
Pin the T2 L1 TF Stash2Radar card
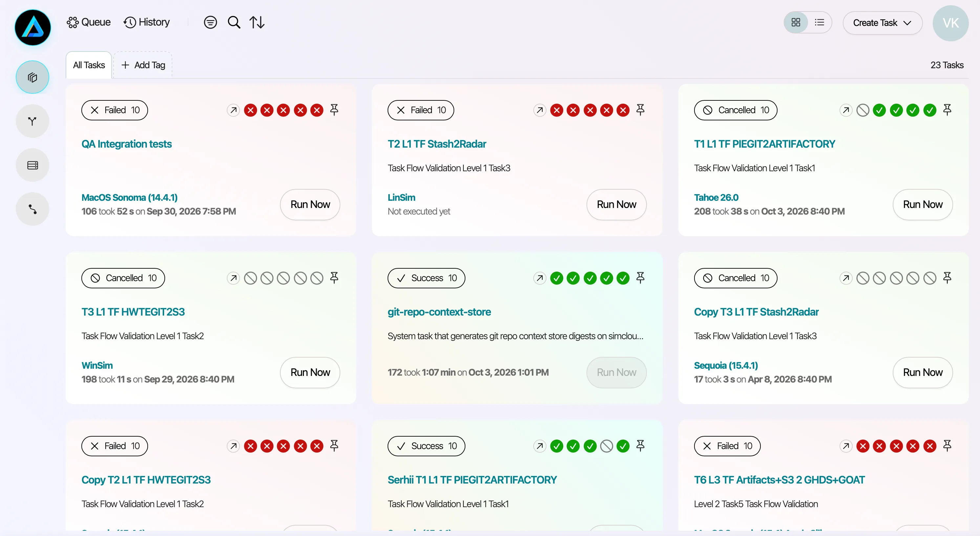[640, 110]
